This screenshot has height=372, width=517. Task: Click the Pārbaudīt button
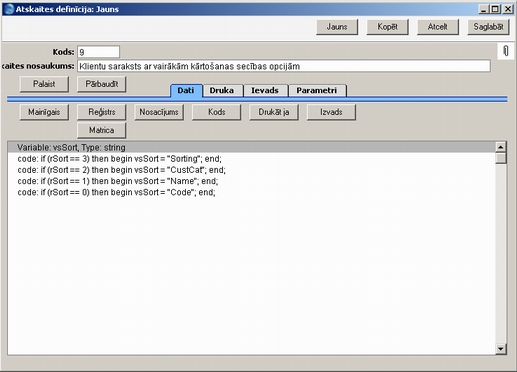tap(102, 84)
